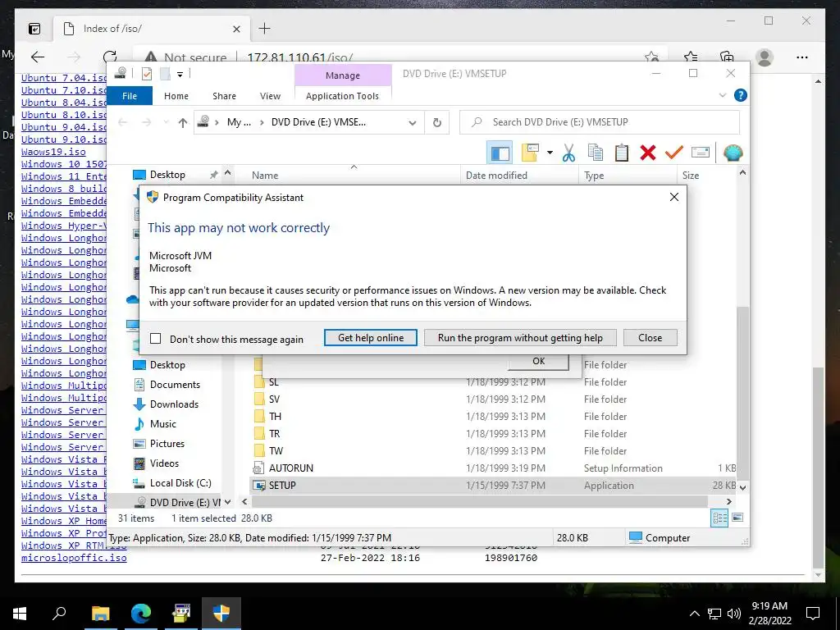Image resolution: width=840 pixels, height=630 pixels.
Task: Switch to the Home ribbon tab
Action: (x=176, y=96)
